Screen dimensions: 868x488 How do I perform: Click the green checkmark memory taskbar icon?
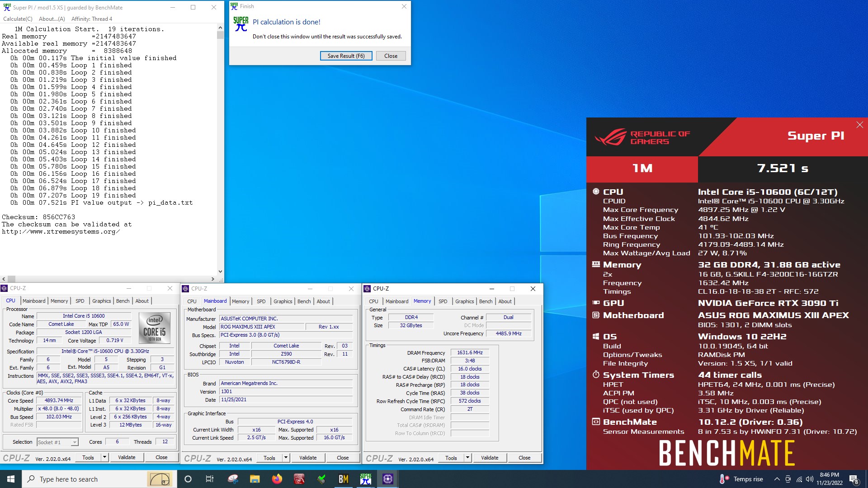(x=321, y=479)
